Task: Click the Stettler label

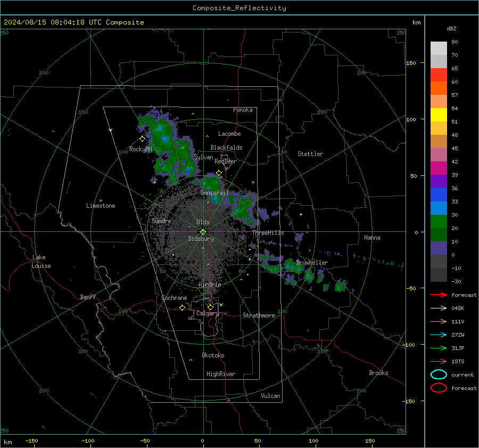Action: point(310,154)
